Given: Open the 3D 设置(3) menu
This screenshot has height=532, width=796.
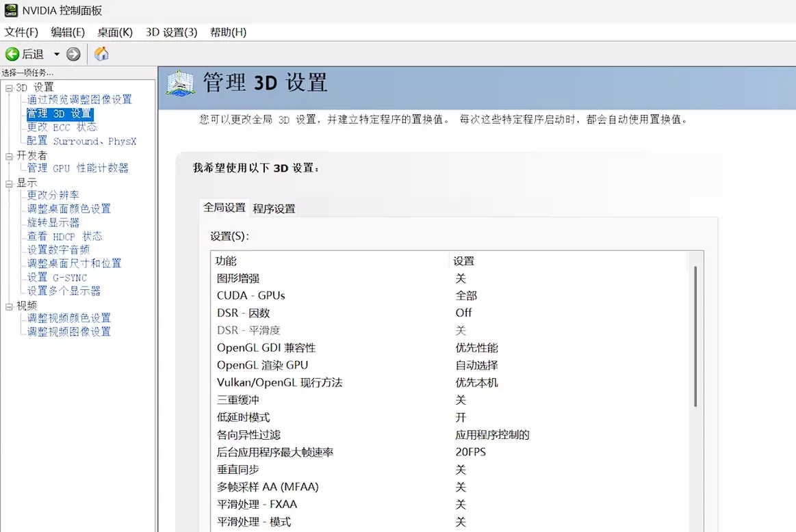Looking at the screenshot, I should [x=171, y=32].
